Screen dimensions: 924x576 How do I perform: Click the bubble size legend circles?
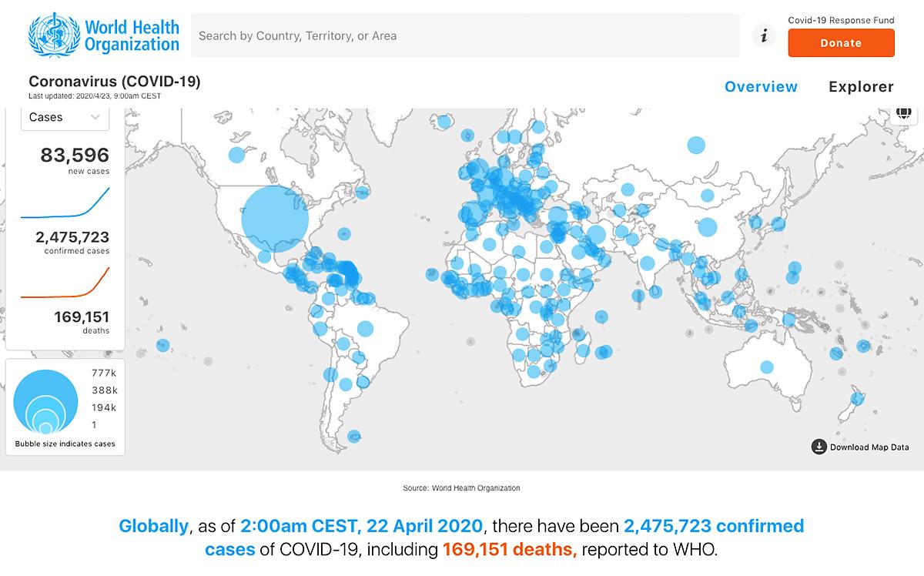click(x=45, y=402)
